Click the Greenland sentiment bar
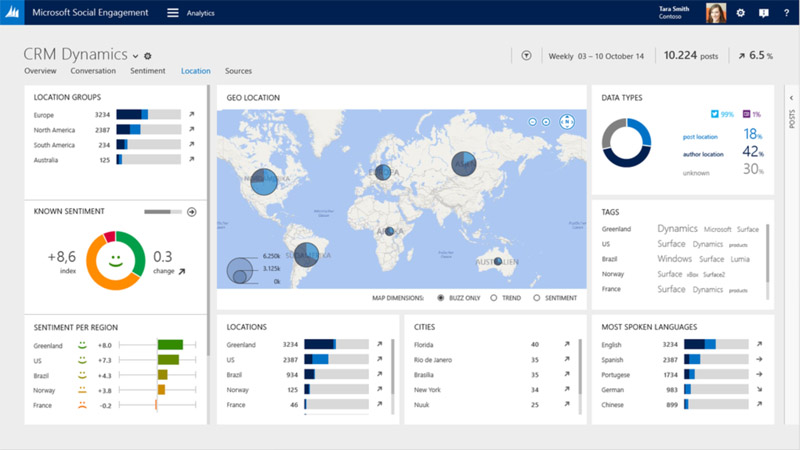The width and height of the screenshot is (800, 450). point(170,345)
